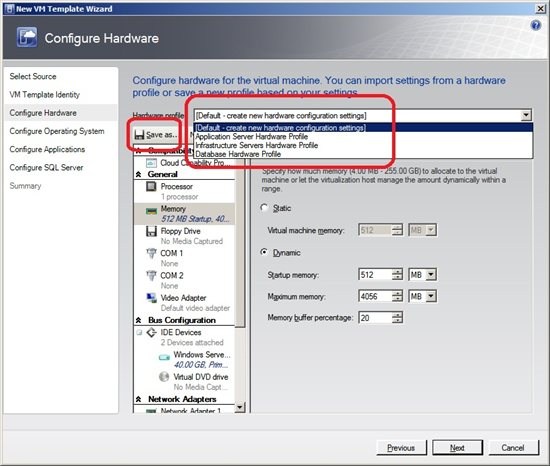The width and height of the screenshot is (550, 466).
Task: Click the Virtual DVD drive disc icon
Action: (164, 377)
